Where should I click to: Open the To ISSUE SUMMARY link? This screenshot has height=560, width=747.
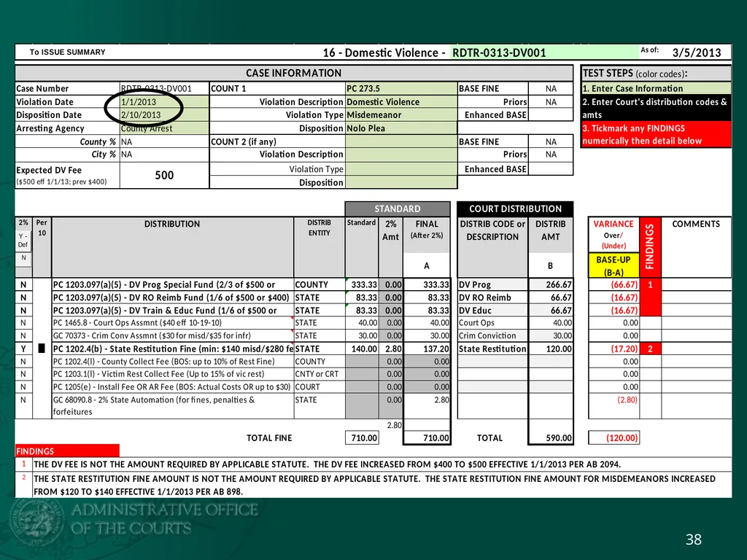tap(67, 52)
